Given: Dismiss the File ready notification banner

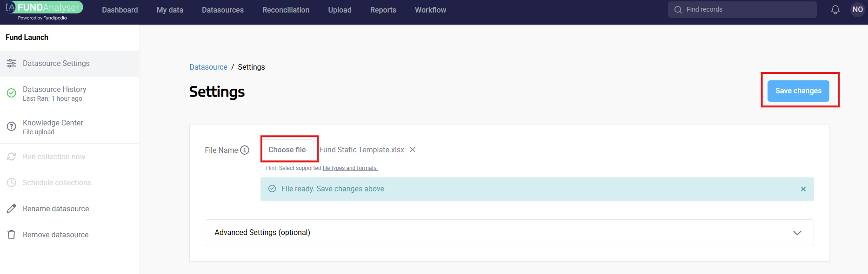Looking at the screenshot, I should 803,189.
